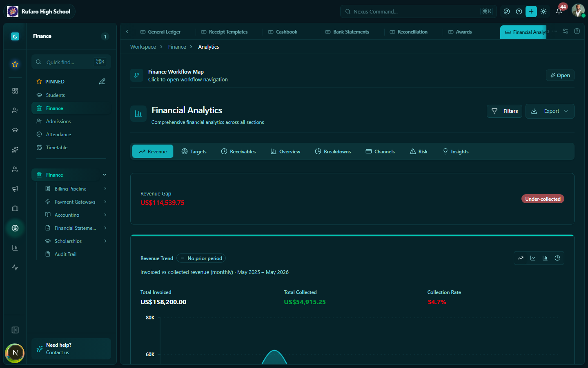Switch chart to pie chart view
The image size is (588, 368).
(557, 258)
